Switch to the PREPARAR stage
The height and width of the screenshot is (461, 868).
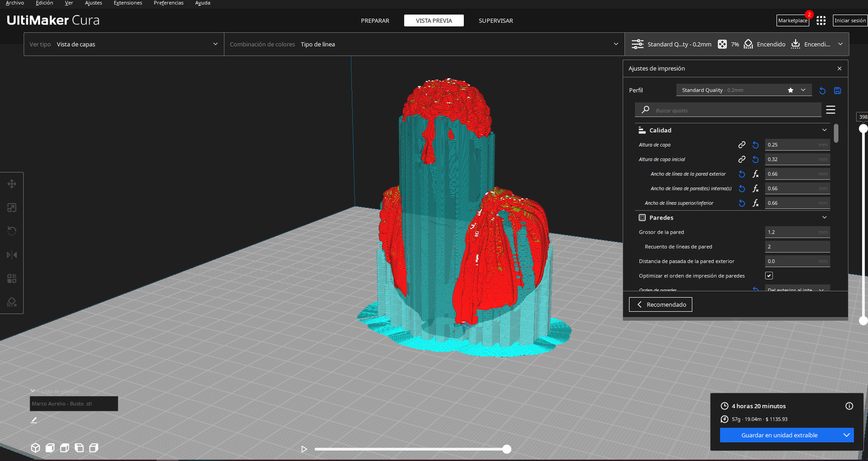[375, 20]
